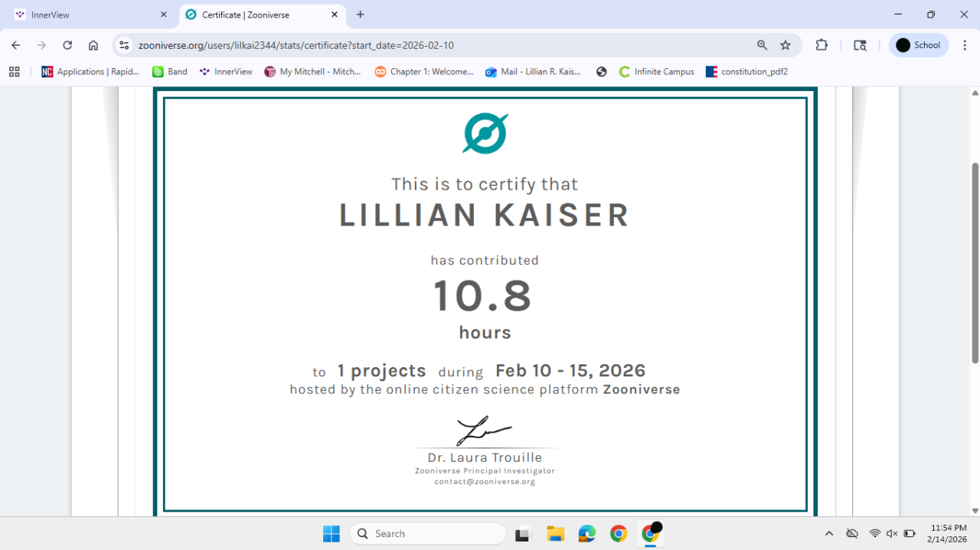Click the Zooniverse logo on certificate
The height and width of the screenshot is (550, 980).
tap(485, 134)
